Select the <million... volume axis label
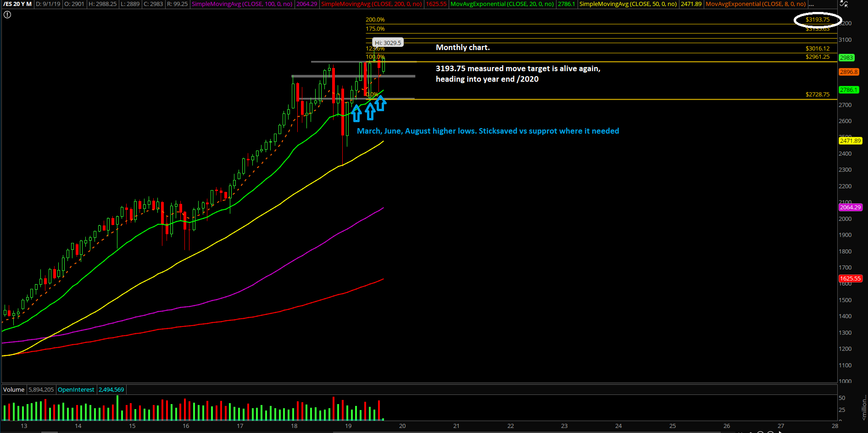 864,407
